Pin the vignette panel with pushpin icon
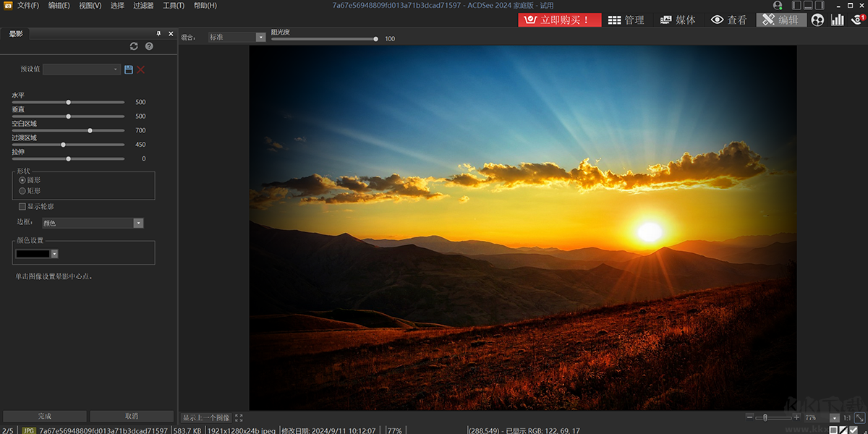Screen dimensions: 868x434 point(159,34)
